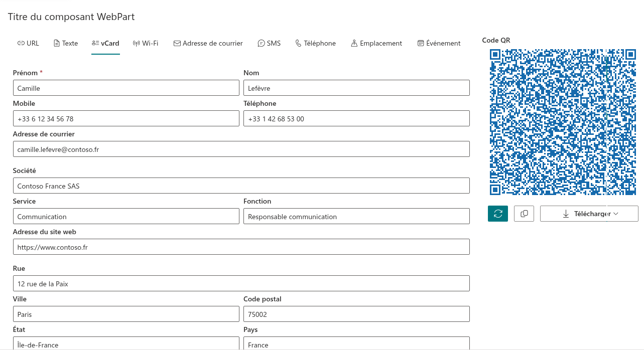The height and width of the screenshot is (350, 644).
Task: Click the Nom field containing Lefèvre
Action: [356, 88]
